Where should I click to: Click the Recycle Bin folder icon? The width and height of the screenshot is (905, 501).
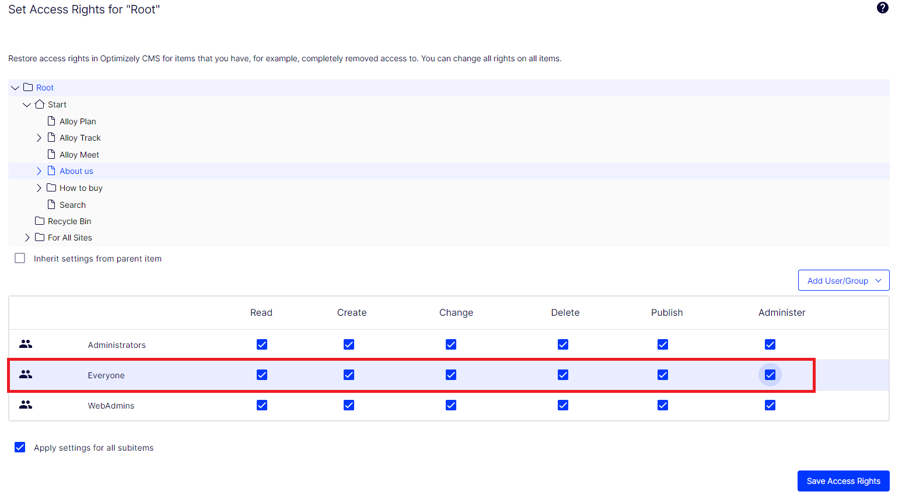pos(40,221)
